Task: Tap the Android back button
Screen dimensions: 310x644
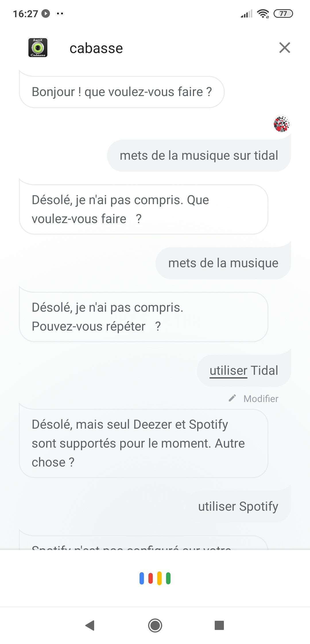Action: (90, 625)
